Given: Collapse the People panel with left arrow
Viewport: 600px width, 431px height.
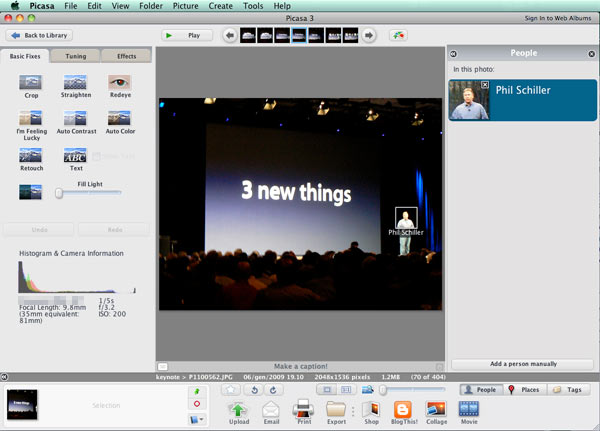Looking at the screenshot, I should pyautogui.click(x=453, y=53).
